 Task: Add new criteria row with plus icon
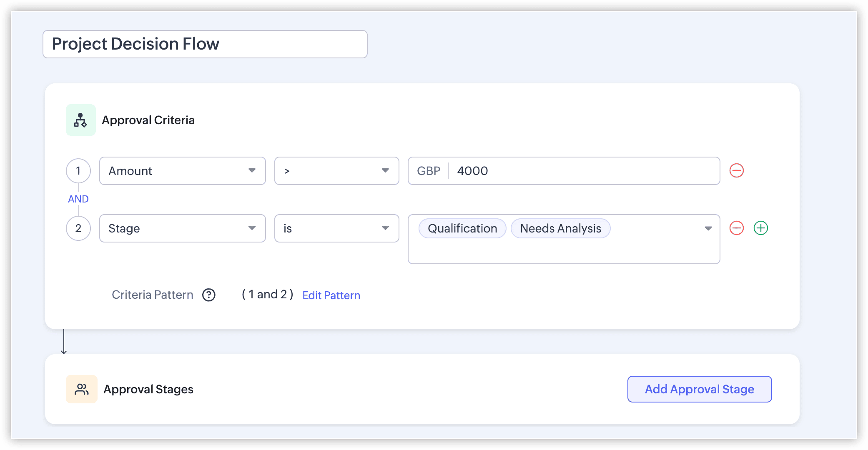761,228
